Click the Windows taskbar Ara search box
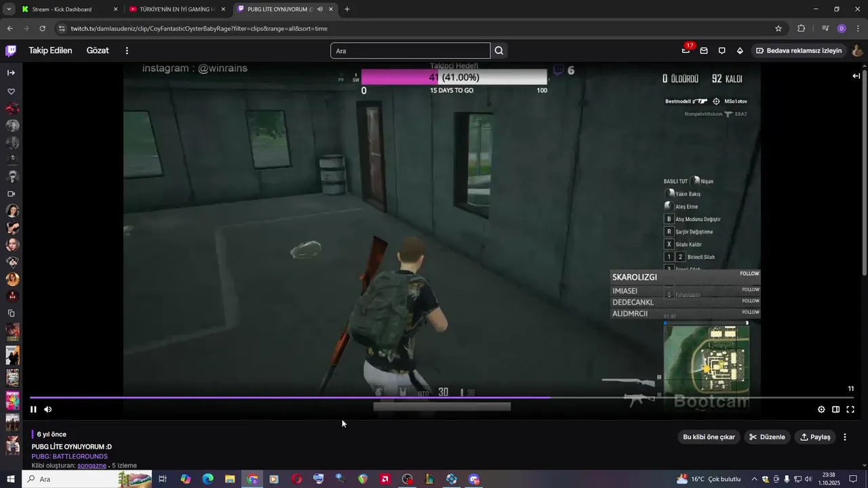 point(87,479)
